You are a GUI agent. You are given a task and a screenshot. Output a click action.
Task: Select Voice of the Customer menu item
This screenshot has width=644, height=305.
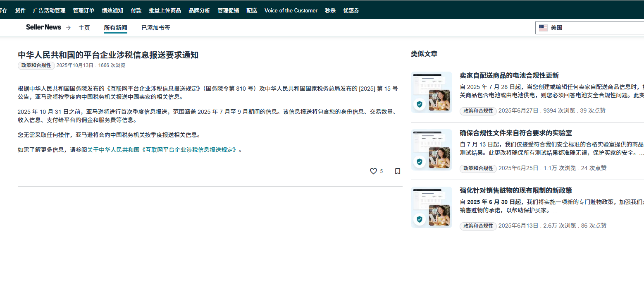click(x=291, y=10)
